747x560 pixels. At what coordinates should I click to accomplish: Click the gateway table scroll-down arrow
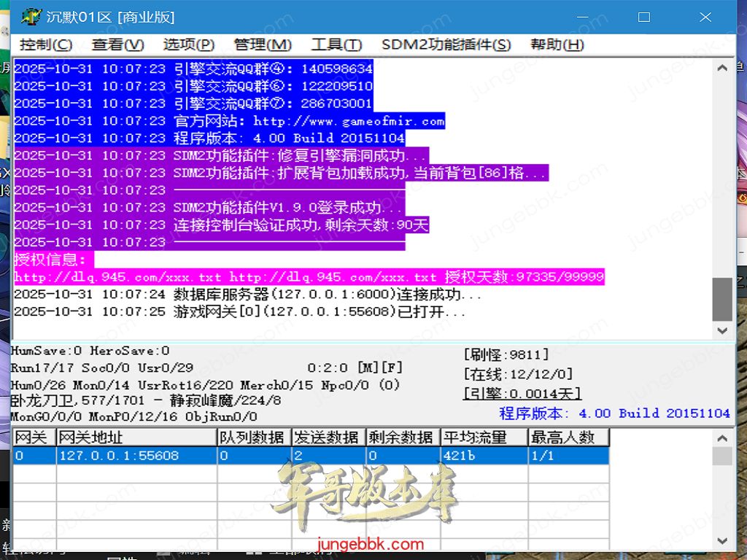tap(722, 540)
